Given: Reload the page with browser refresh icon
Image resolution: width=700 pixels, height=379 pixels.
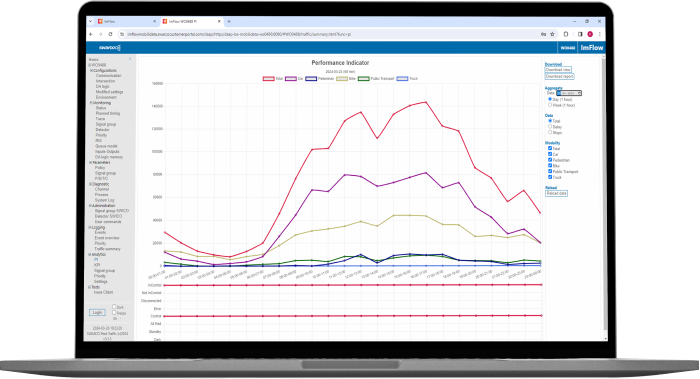Looking at the screenshot, I should [x=110, y=34].
